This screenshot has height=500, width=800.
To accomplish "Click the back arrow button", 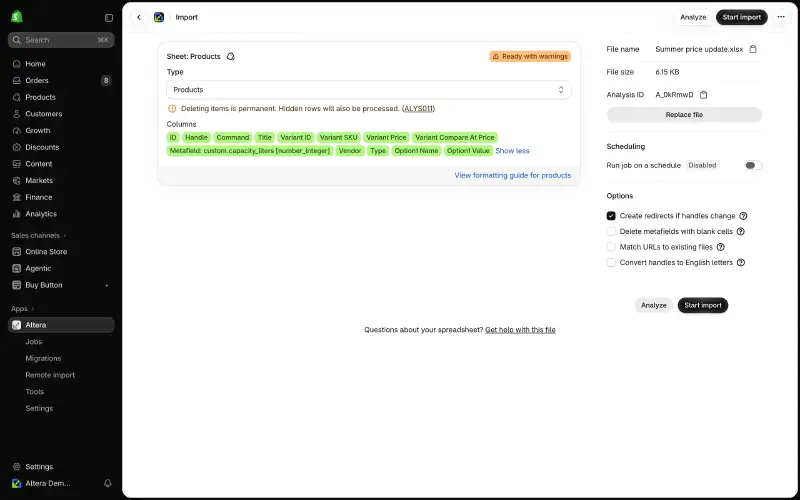I will 139,17.
